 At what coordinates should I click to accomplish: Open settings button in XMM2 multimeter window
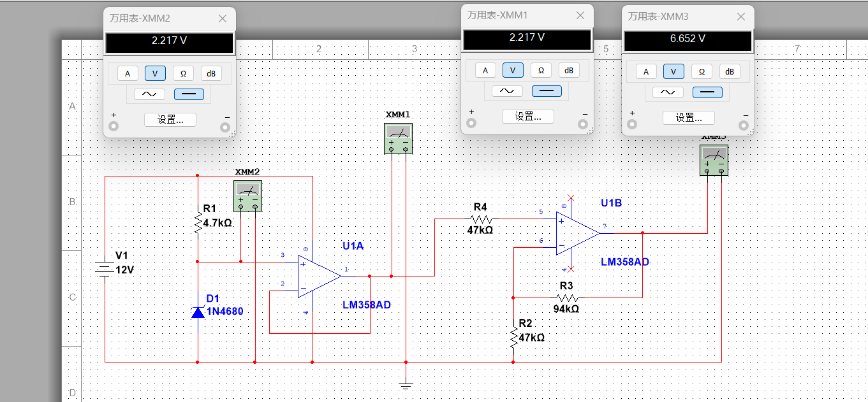coord(170,119)
